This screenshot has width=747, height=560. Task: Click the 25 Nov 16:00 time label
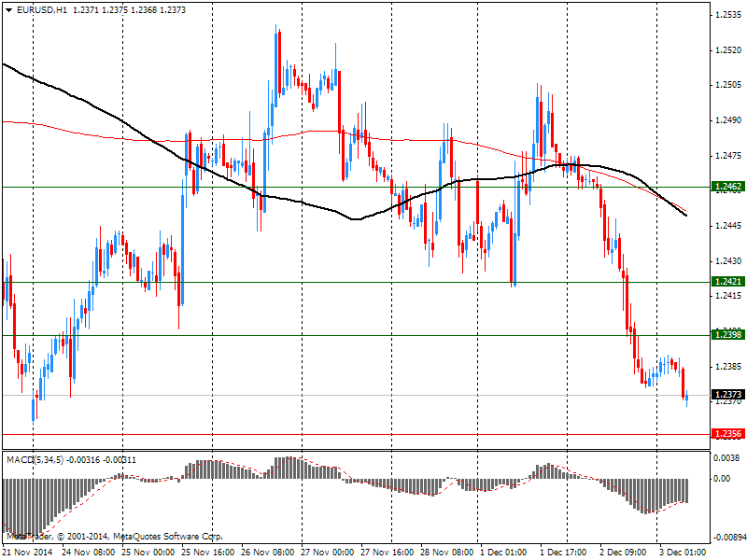(208, 553)
